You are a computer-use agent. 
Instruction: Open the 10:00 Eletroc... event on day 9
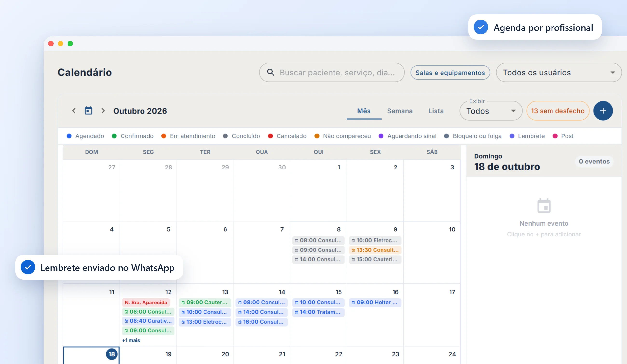click(x=375, y=240)
